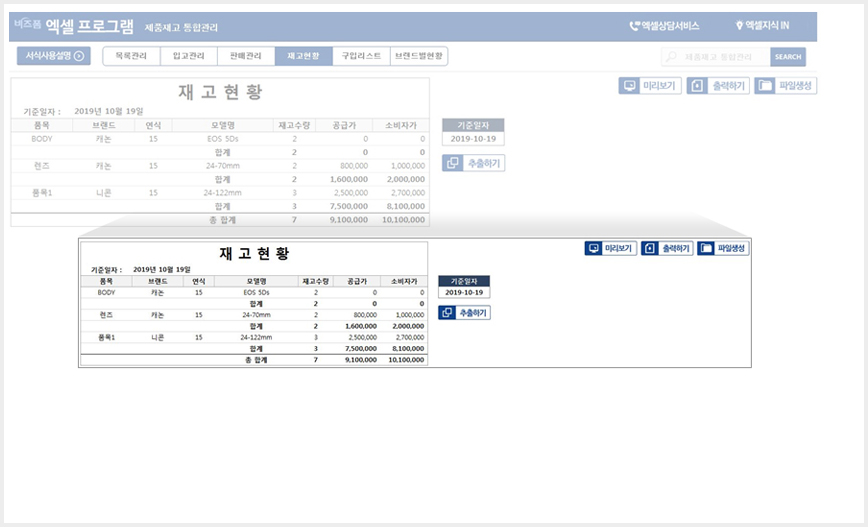Open the 목록관리 tab
Viewport: 868px width, 527px height.
tap(131, 56)
